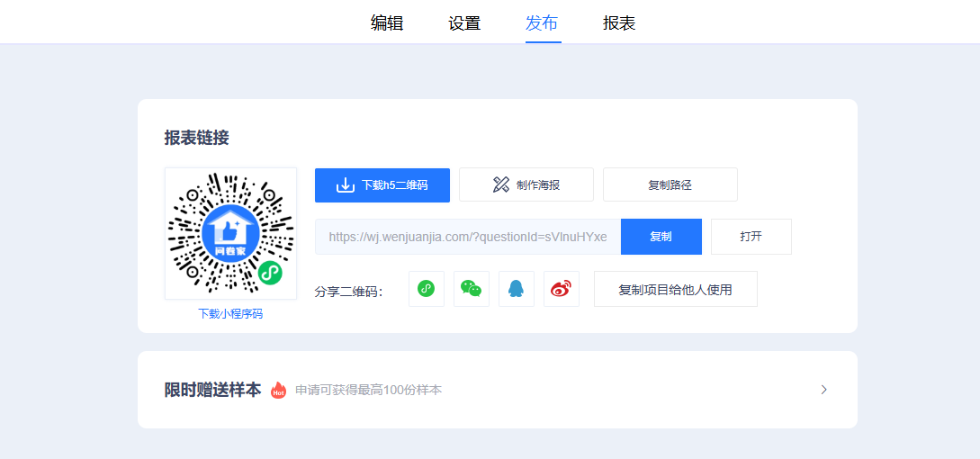Click the 打开 button
The width and height of the screenshot is (980, 459).
point(751,237)
